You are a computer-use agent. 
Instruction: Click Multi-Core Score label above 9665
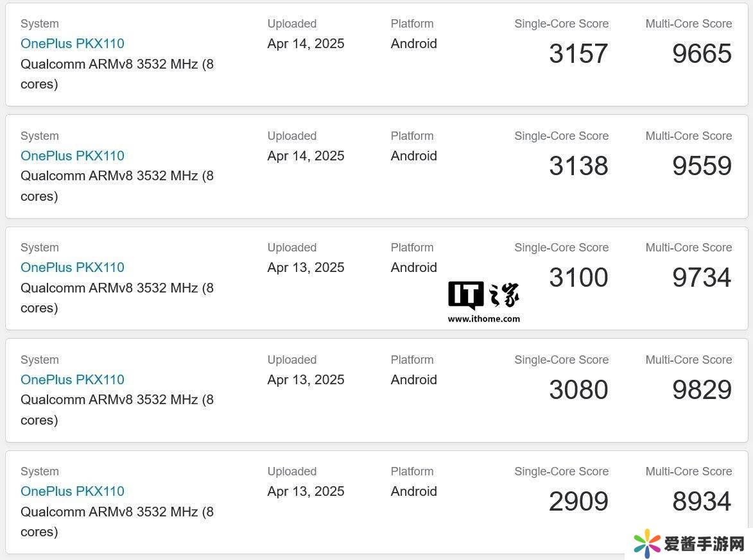click(688, 24)
